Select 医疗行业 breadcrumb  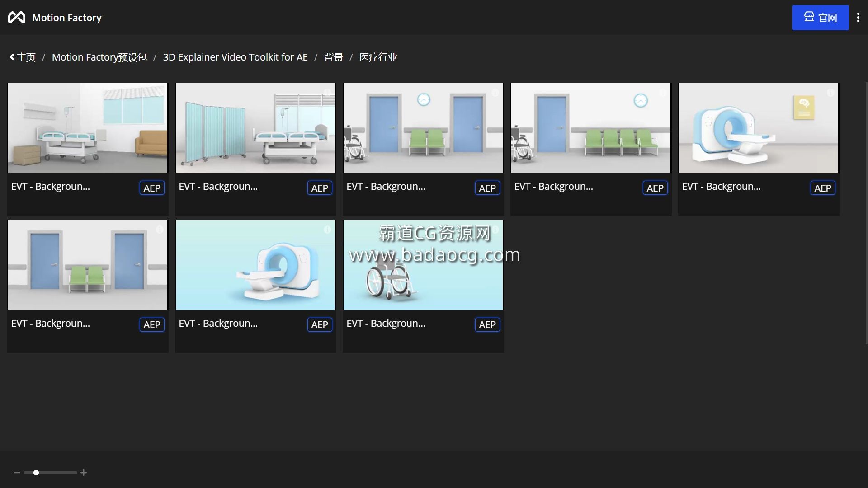[378, 57]
